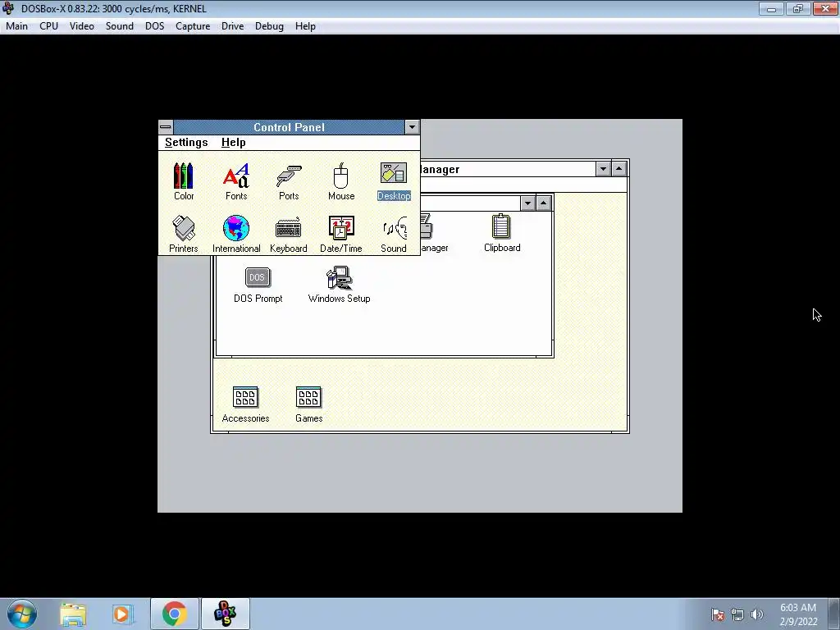The image size is (840, 630).
Task: Open the Action Center flag icon
Action: pyautogui.click(x=718, y=614)
